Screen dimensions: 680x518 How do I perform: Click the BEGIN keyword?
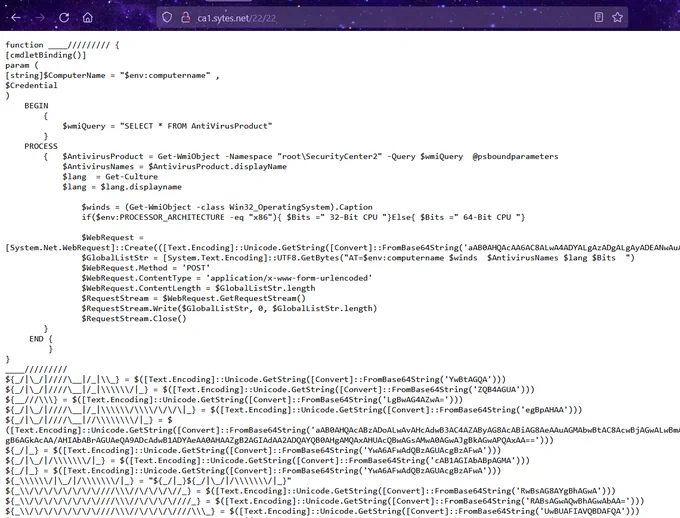coord(36,105)
